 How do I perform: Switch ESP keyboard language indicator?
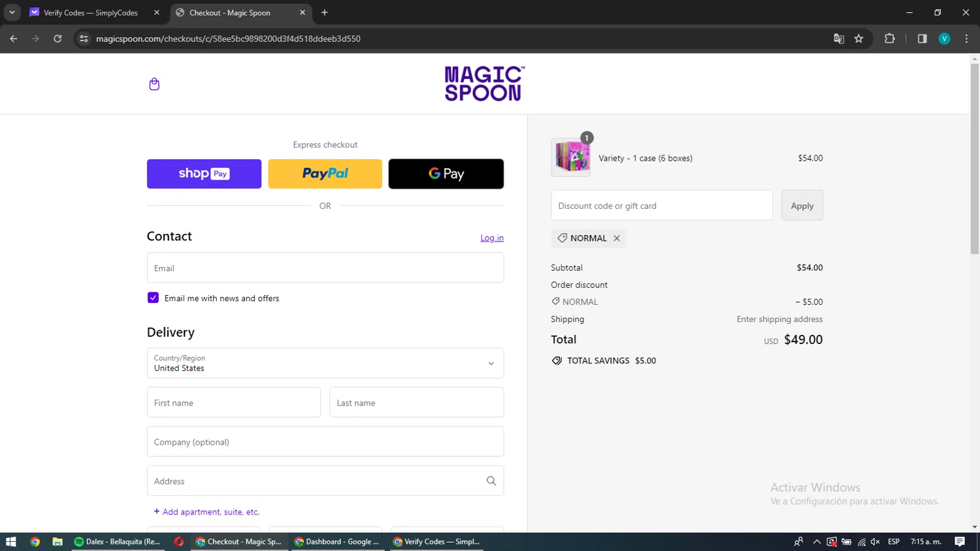894,542
